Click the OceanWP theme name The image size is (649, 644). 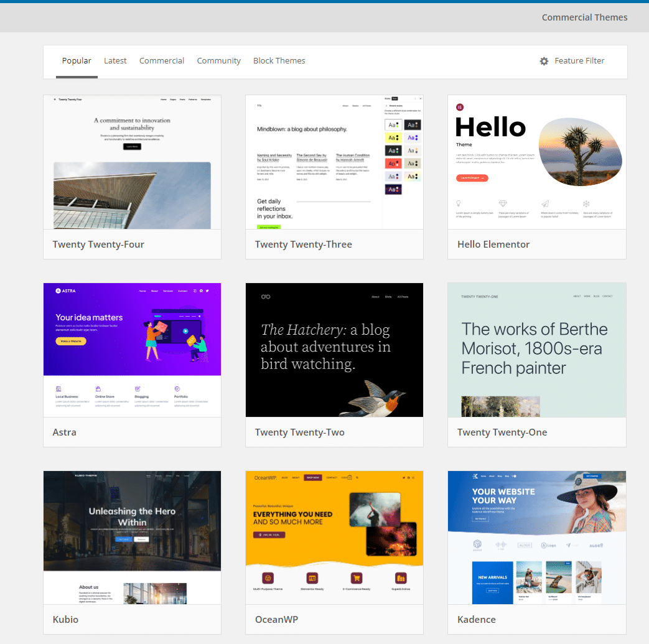(x=276, y=620)
